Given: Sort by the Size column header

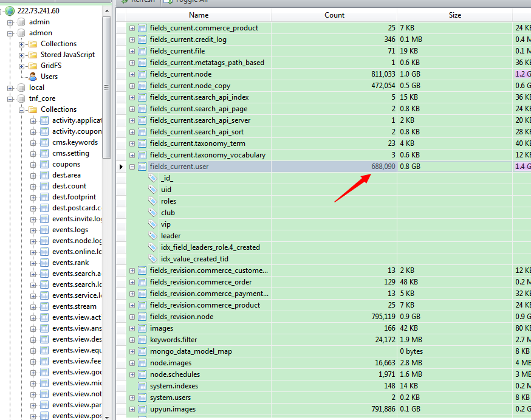Looking at the screenshot, I should (x=455, y=15).
